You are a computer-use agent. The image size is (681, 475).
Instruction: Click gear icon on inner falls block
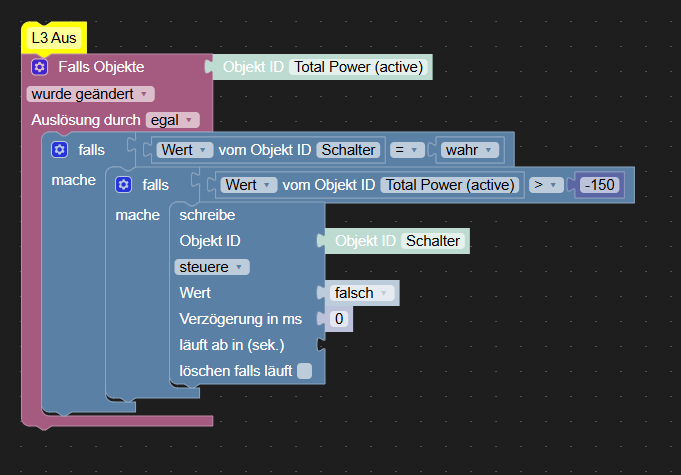coord(123,184)
